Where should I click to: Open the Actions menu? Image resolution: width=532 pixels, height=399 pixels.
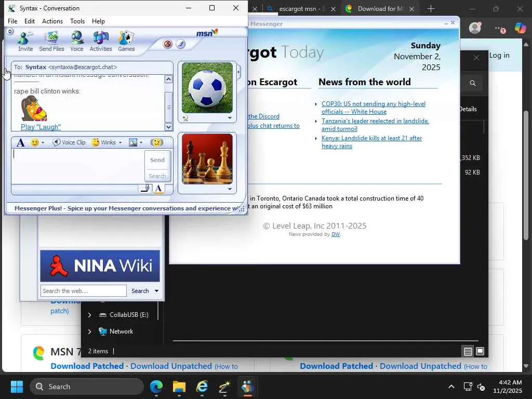(52, 21)
